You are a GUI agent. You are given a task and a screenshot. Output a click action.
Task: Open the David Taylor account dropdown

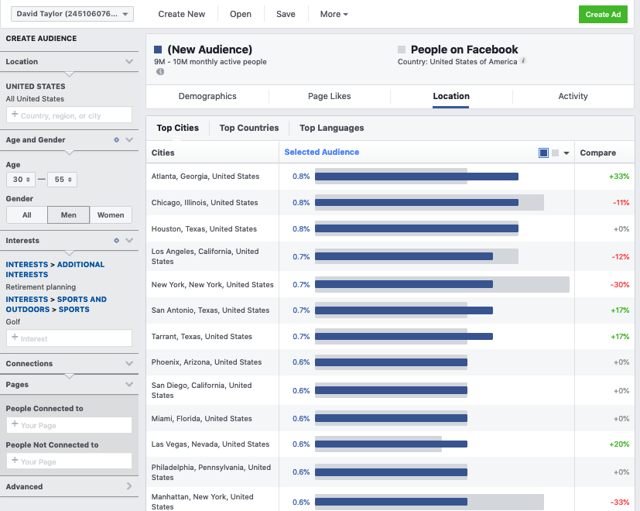72,14
